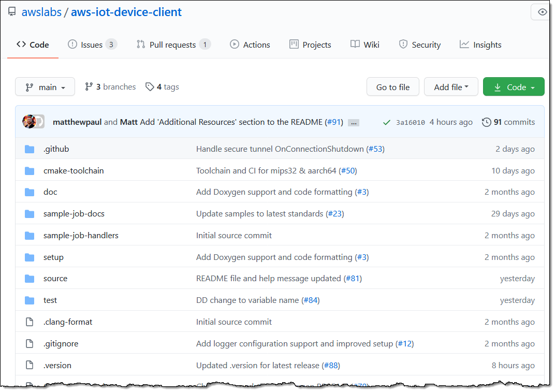555x392 pixels.
Task: View the 4 tags link
Action: pyautogui.click(x=162, y=87)
